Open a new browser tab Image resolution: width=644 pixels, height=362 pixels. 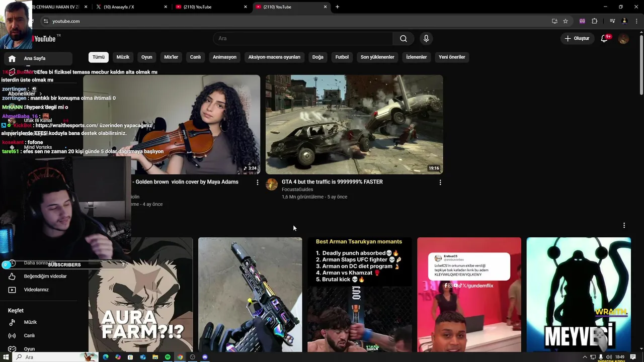pyautogui.click(x=337, y=7)
